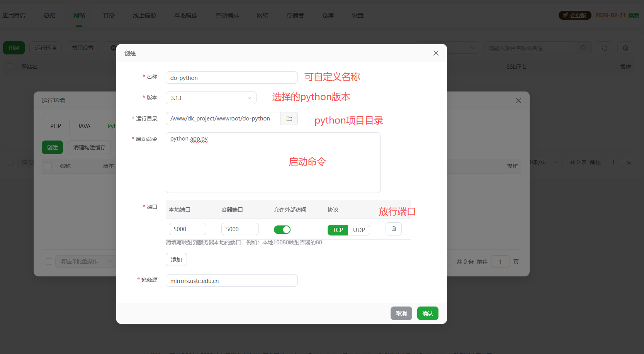Viewport: 644px width, 354px height.
Task: Click the 镜像源 input field
Action: tap(231, 281)
